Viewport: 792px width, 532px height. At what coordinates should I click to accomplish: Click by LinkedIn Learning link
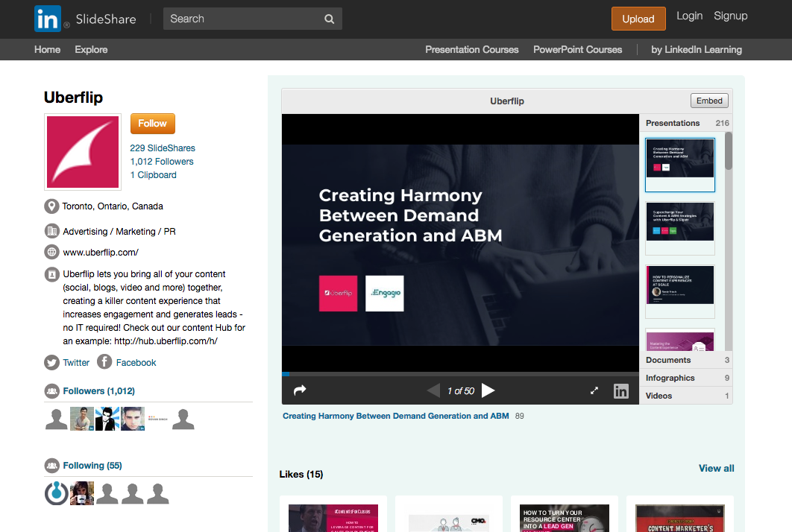click(697, 49)
